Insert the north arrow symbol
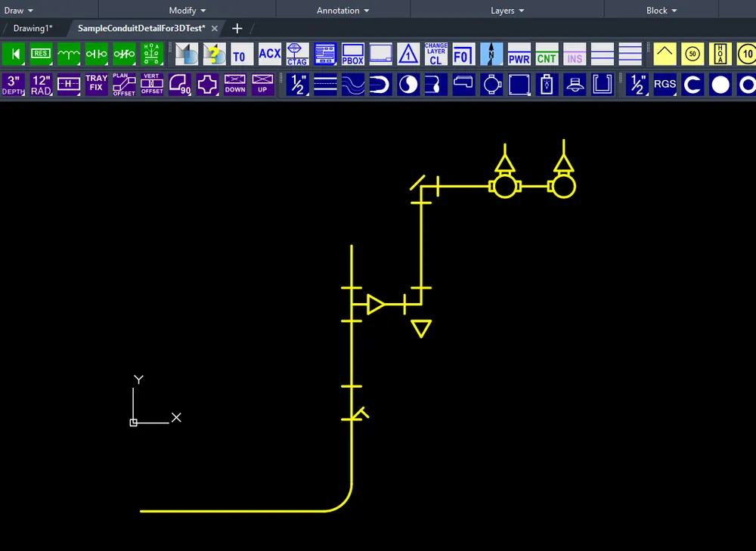Viewport: 756px width, 551px height. pyautogui.click(x=491, y=54)
